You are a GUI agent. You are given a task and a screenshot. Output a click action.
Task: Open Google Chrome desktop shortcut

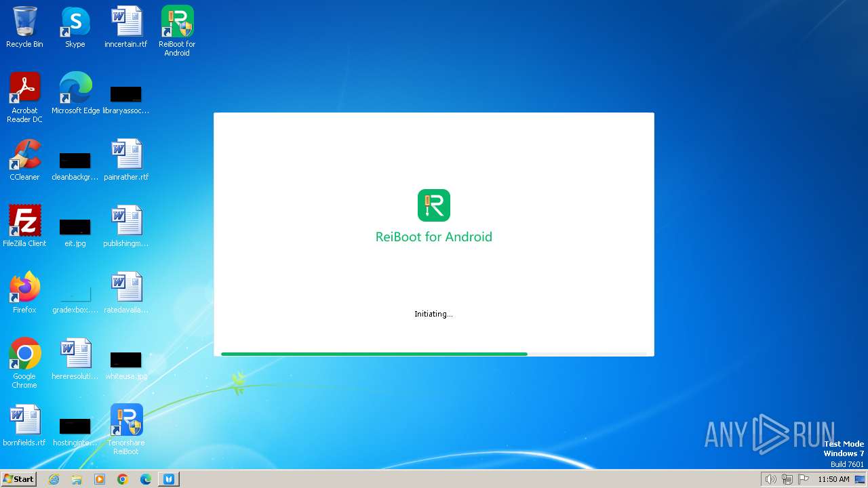[x=24, y=363]
